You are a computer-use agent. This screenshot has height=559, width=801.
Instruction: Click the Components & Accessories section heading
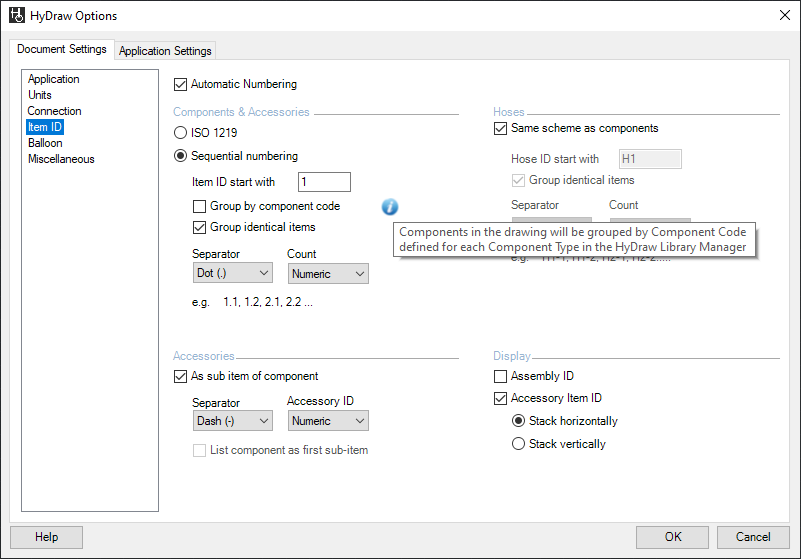(x=241, y=112)
